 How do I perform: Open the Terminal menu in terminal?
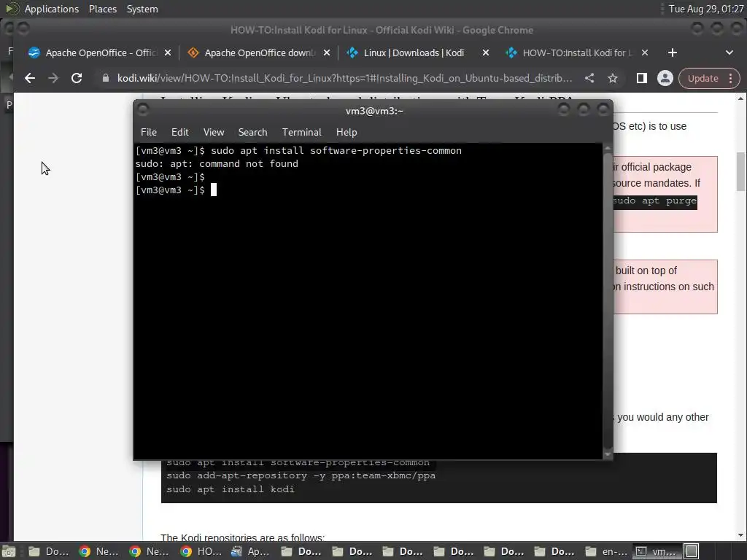point(301,133)
